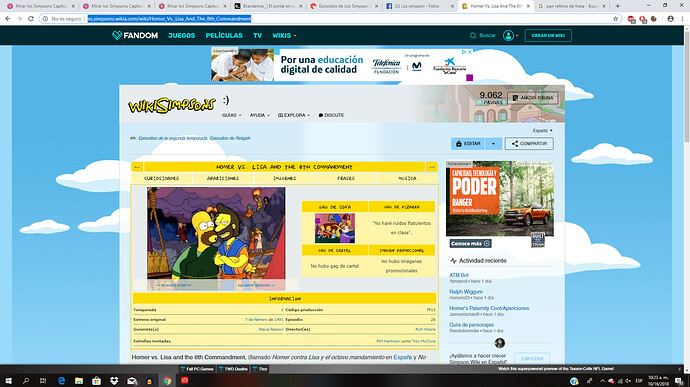Viewport: 690px width, 387px height.
Task: Click the Chrome icon on the taskbar
Action: point(167,381)
